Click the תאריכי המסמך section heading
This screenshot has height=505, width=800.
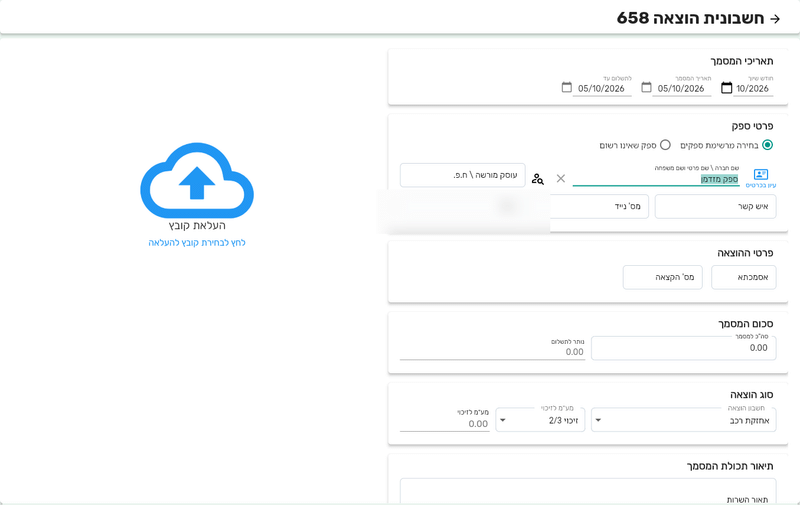click(742, 61)
